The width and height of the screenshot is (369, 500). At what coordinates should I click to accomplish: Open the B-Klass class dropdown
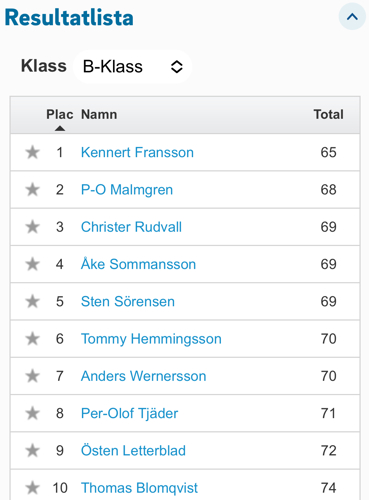point(133,66)
